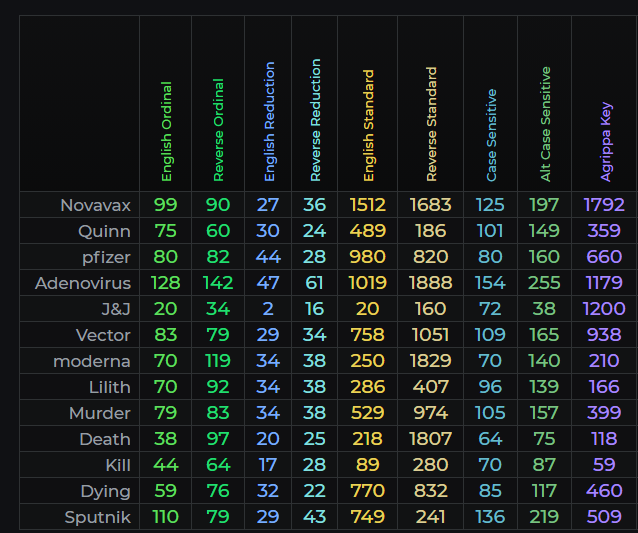
Task: Select the Quinn row label
Action: tap(105, 231)
